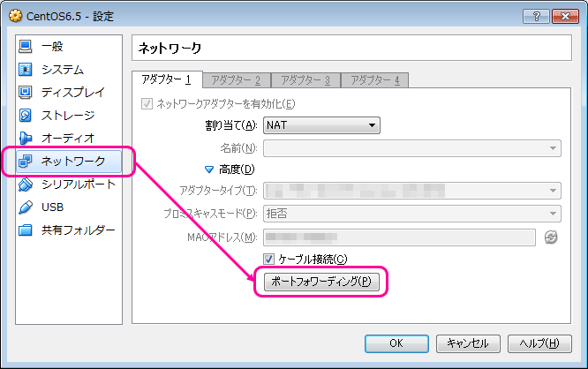Select the 共有フォルダー folder icon

(25, 230)
